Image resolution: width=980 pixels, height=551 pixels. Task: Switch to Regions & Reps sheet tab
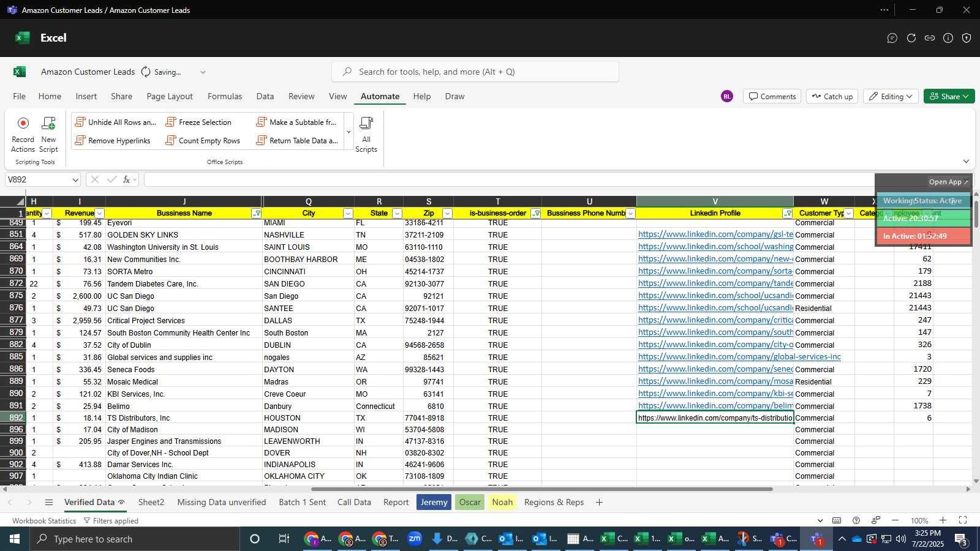coord(554,503)
